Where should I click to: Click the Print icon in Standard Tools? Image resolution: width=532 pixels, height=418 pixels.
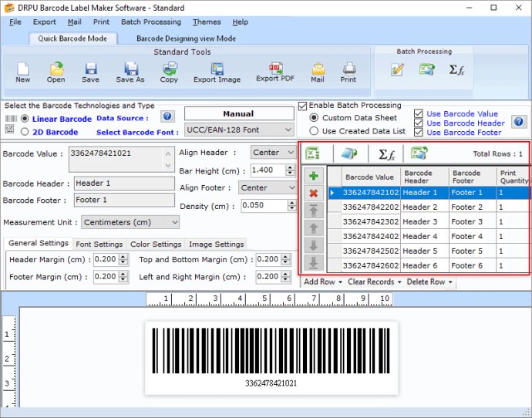tap(348, 69)
